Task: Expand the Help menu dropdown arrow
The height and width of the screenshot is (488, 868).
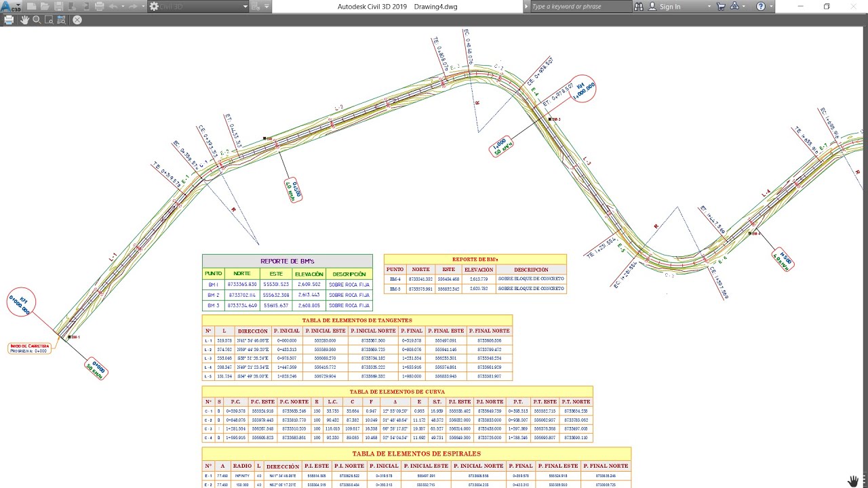Action: 772,6
